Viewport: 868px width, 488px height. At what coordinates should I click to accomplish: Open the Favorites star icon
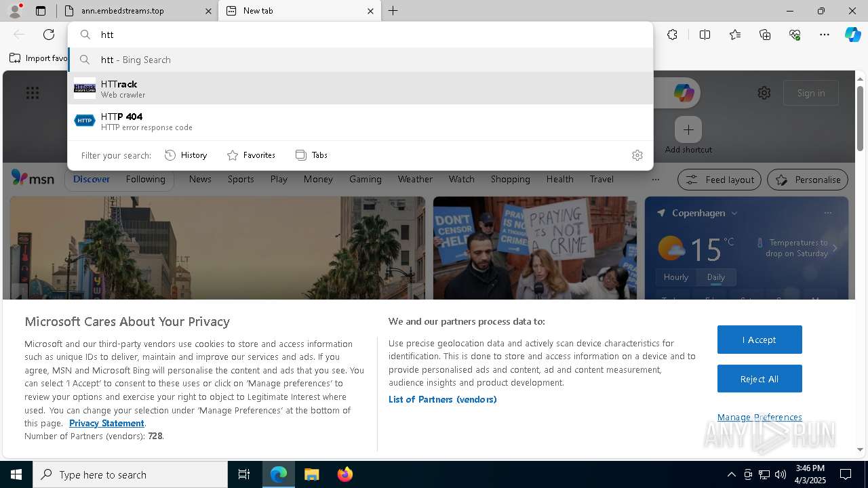735,35
